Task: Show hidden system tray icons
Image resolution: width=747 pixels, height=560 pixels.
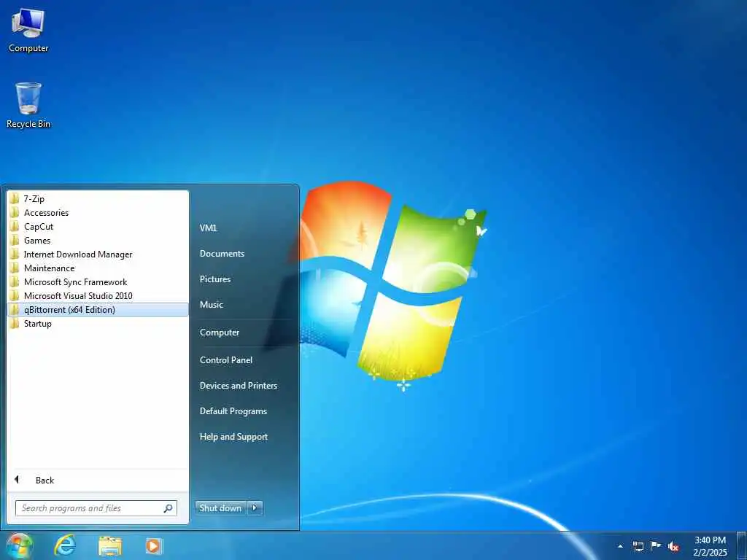Action: click(x=620, y=546)
